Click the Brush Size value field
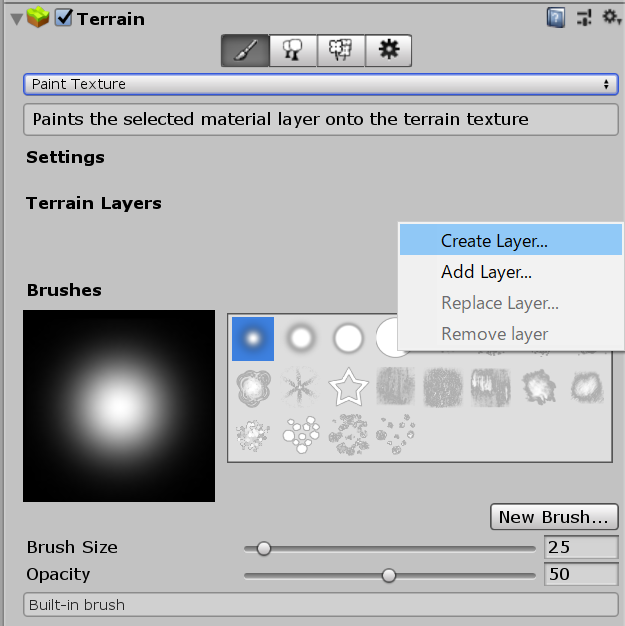Screen dimensions: 625x626 tap(581, 547)
